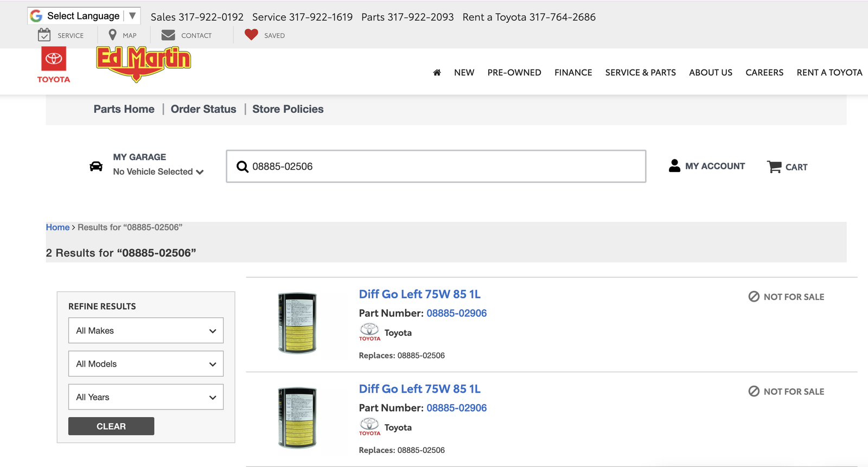Click the Map pin icon
This screenshot has height=467, width=868.
pyautogui.click(x=112, y=35)
